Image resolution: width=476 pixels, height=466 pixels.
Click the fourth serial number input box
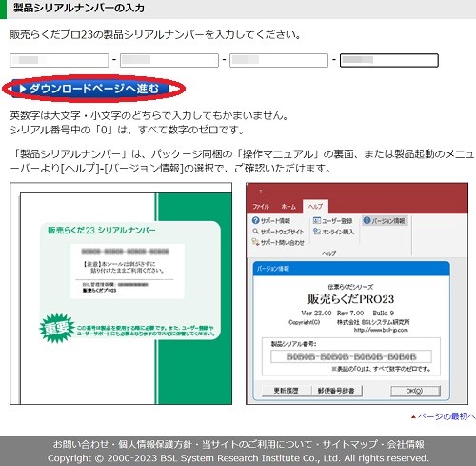[x=389, y=60]
